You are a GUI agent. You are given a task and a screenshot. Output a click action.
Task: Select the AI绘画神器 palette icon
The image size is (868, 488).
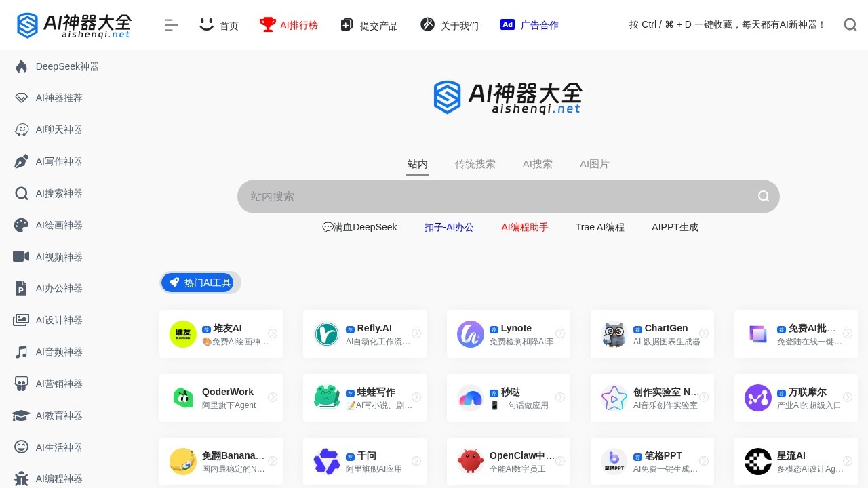(22, 225)
